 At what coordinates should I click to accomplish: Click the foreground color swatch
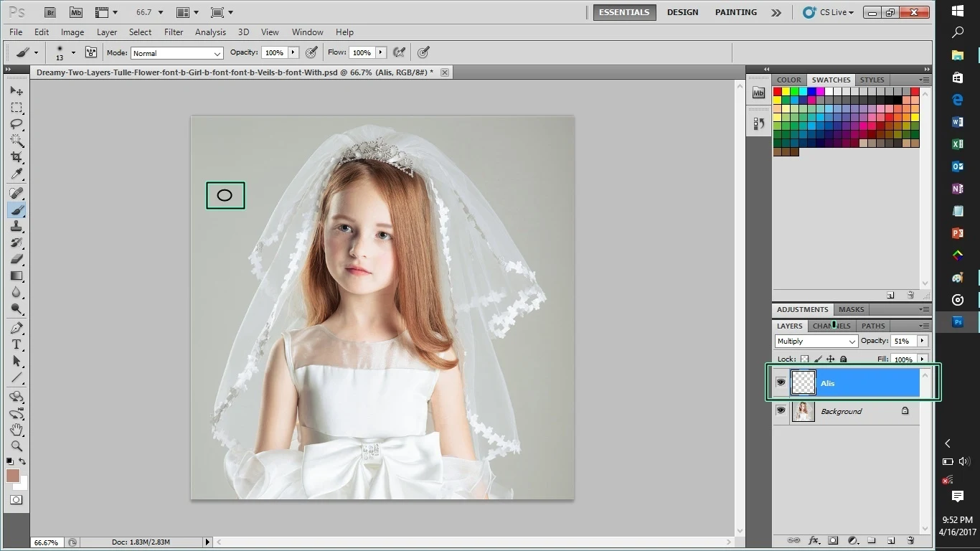(13, 476)
